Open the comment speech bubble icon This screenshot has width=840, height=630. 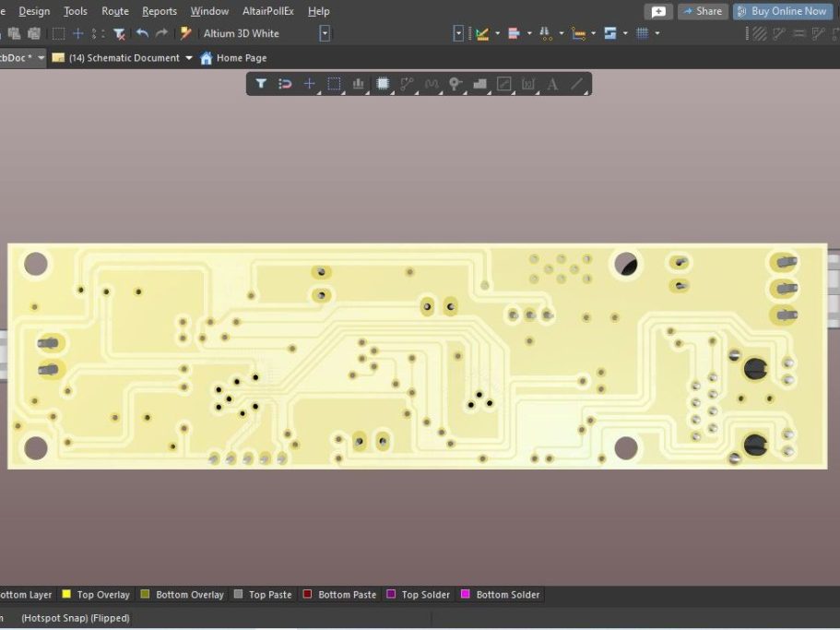click(x=658, y=11)
